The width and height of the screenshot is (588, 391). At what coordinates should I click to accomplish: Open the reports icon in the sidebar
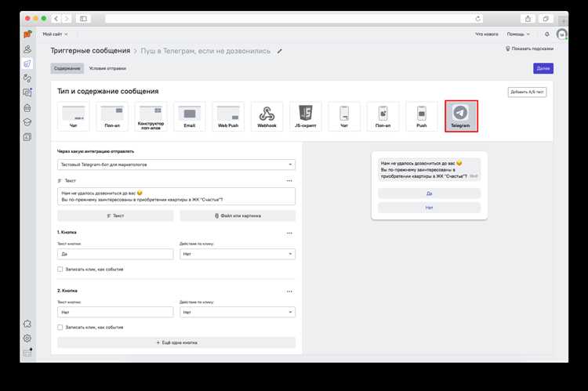pos(27,137)
